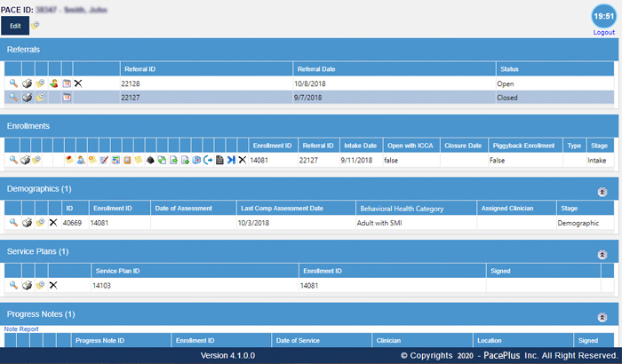This screenshot has width=622, height=364.
Task: Click the Edit button
Action: 15,26
